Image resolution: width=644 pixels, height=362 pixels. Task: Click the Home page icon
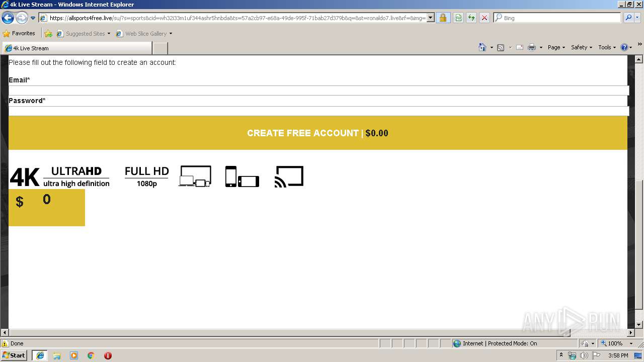(x=482, y=47)
